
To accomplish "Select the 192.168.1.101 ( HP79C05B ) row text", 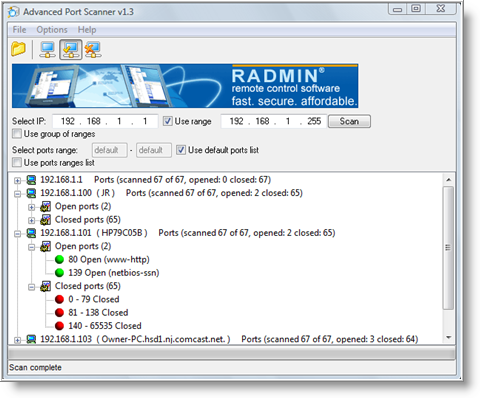I will pos(94,233).
